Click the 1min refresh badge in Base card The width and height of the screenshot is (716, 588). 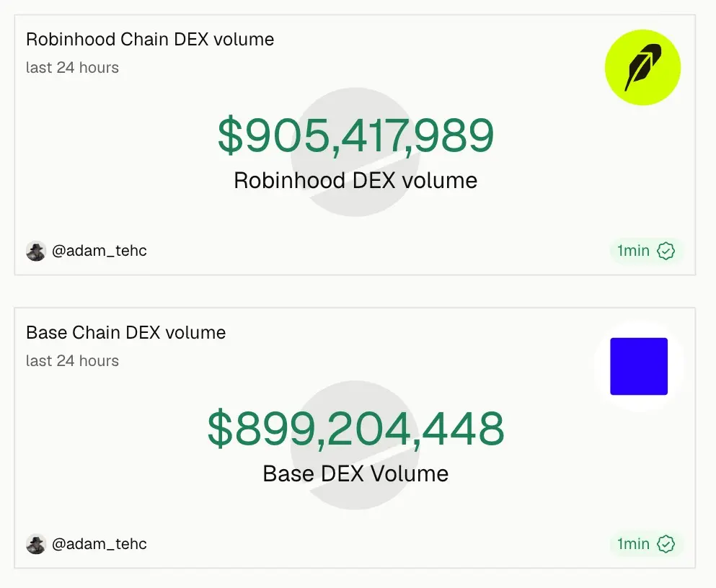pos(646,544)
